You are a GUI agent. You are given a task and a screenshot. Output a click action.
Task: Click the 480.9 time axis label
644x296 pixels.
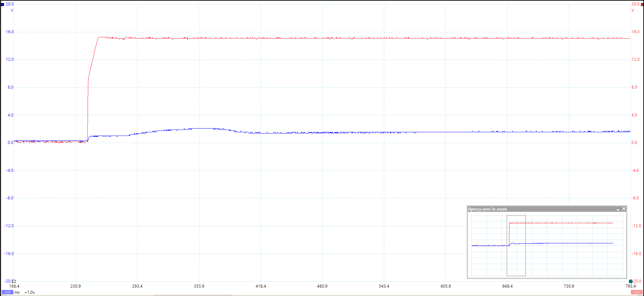(x=322, y=286)
